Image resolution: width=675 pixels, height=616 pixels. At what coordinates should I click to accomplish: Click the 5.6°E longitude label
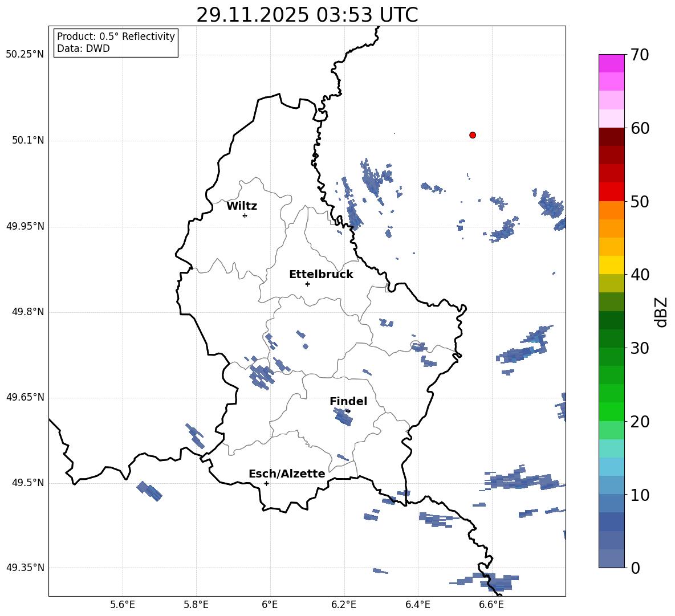[123, 605]
